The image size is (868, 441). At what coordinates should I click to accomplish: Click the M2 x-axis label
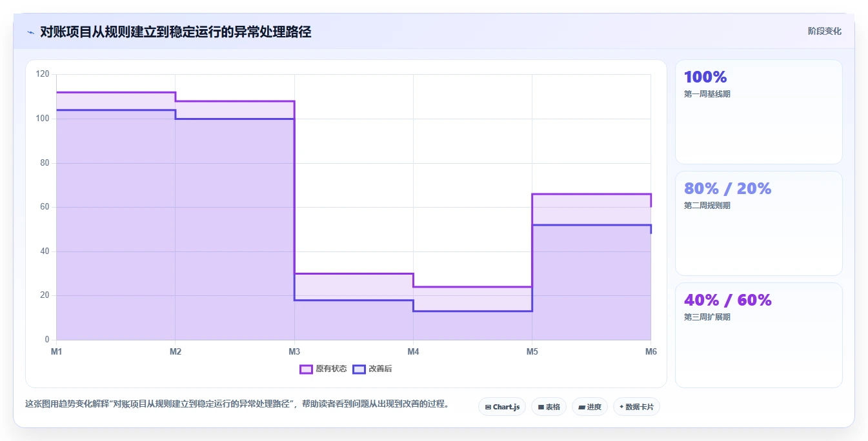pyautogui.click(x=176, y=351)
